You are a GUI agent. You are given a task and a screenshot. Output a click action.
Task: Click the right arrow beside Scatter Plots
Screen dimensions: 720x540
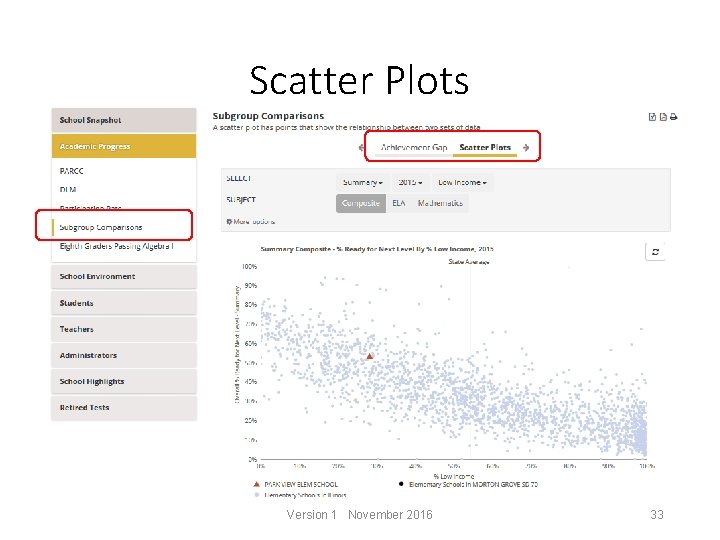pos(526,147)
